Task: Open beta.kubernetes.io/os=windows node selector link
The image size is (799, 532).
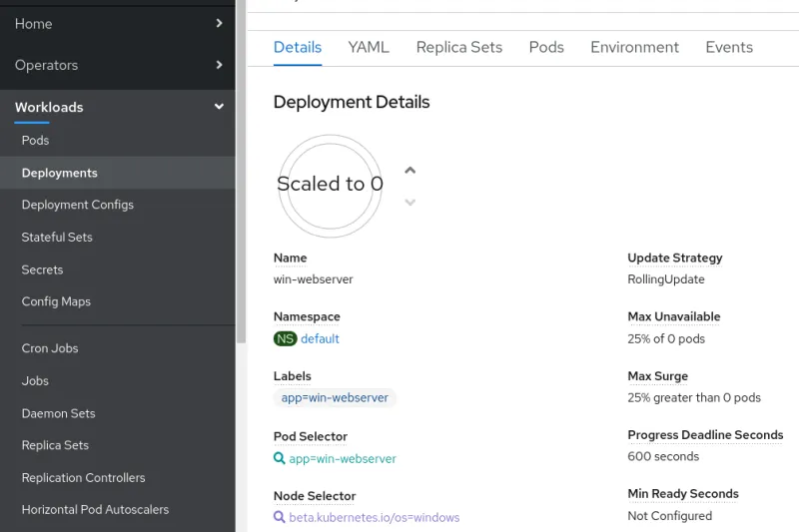Action: (375, 518)
